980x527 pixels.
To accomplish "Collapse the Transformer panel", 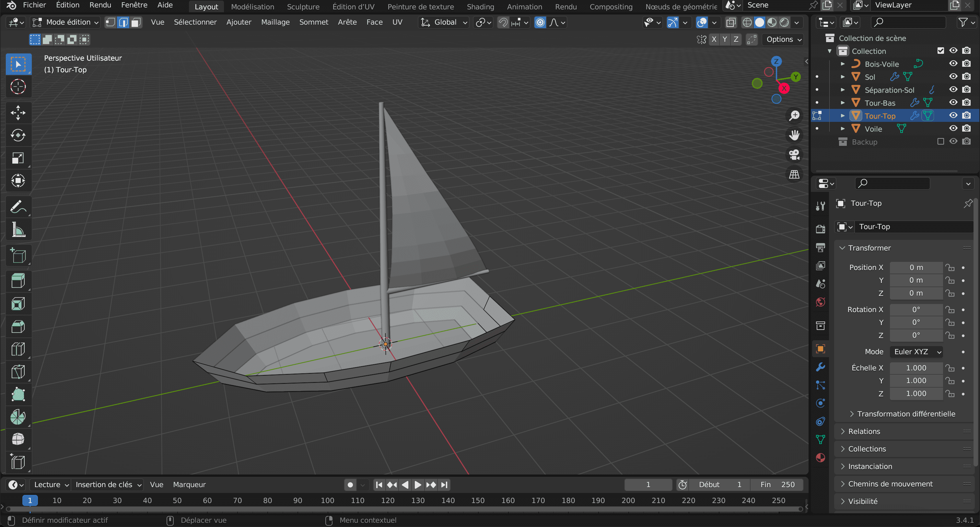I will (x=869, y=248).
